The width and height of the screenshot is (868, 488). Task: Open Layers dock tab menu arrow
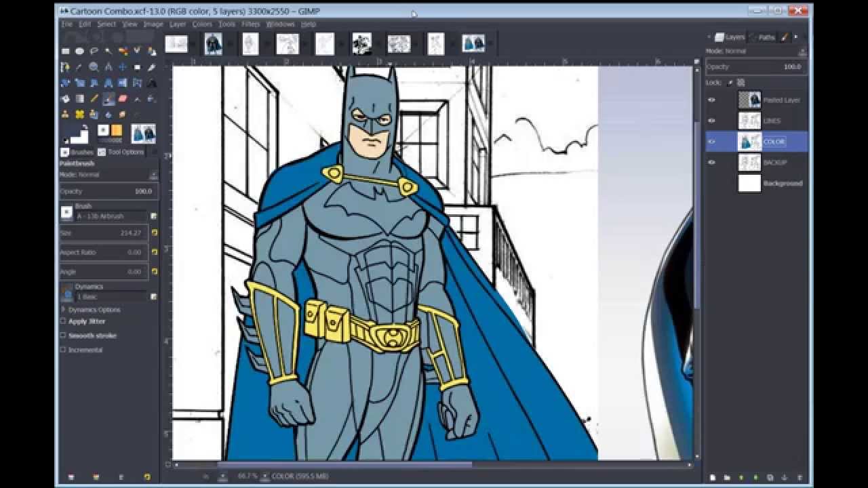click(795, 37)
